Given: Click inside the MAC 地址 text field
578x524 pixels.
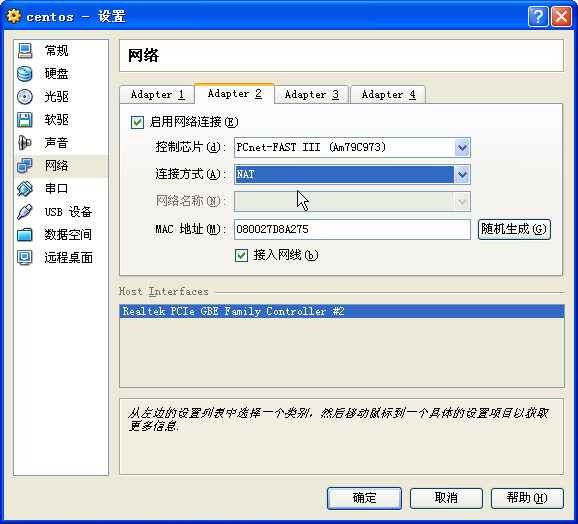Looking at the screenshot, I should tap(352, 230).
